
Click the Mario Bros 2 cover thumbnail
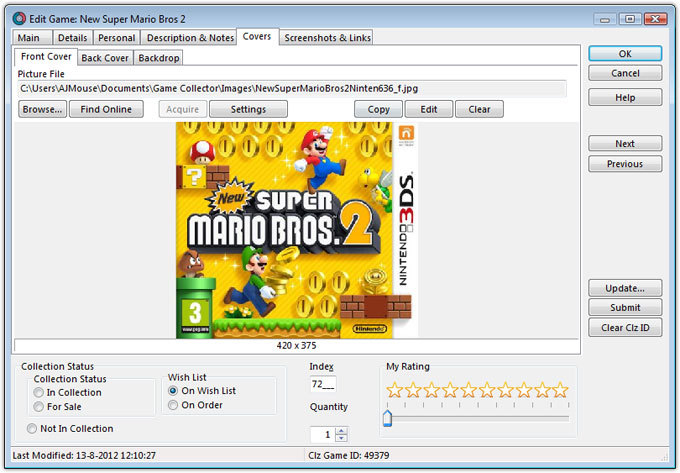point(297,230)
